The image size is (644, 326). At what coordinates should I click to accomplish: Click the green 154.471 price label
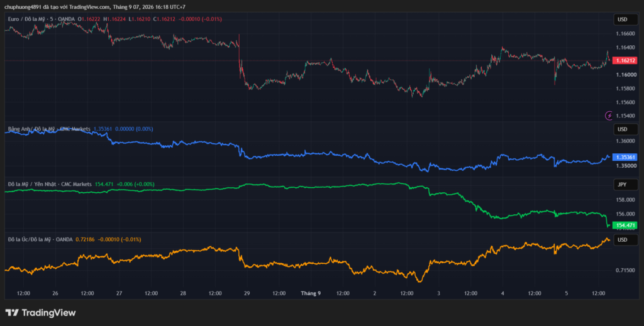(625, 225)
